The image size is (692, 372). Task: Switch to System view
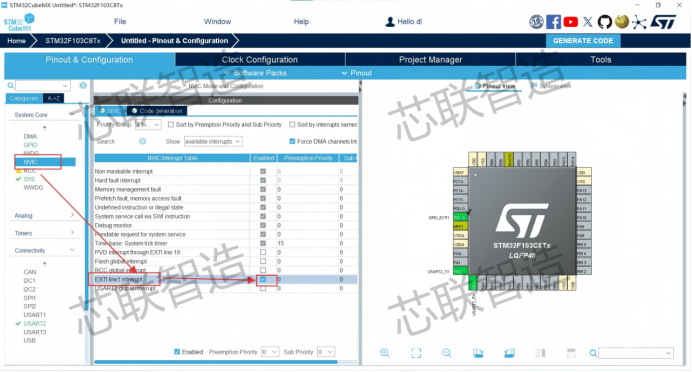point(551,86)
